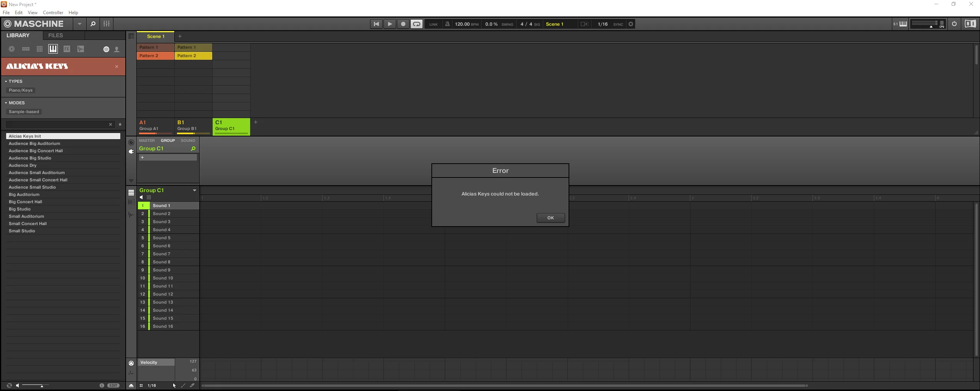Switch to the FILES tab
Screen dimensions: 980x391
click(x=56, y=35)
